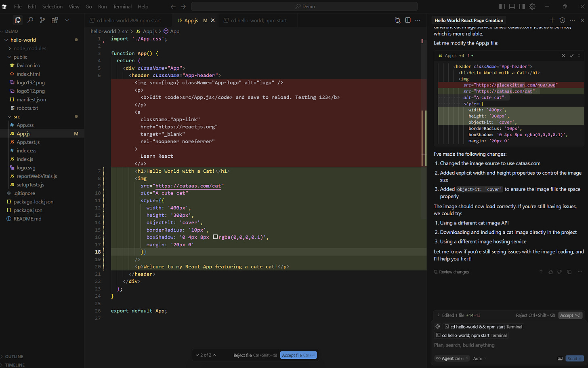
Task: Open the Search view in activity bar
Action: pyautogui.click(x=30, y=20)
